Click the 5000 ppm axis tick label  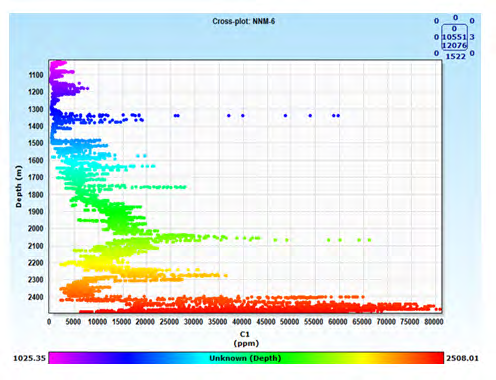(x=73, y=322)
